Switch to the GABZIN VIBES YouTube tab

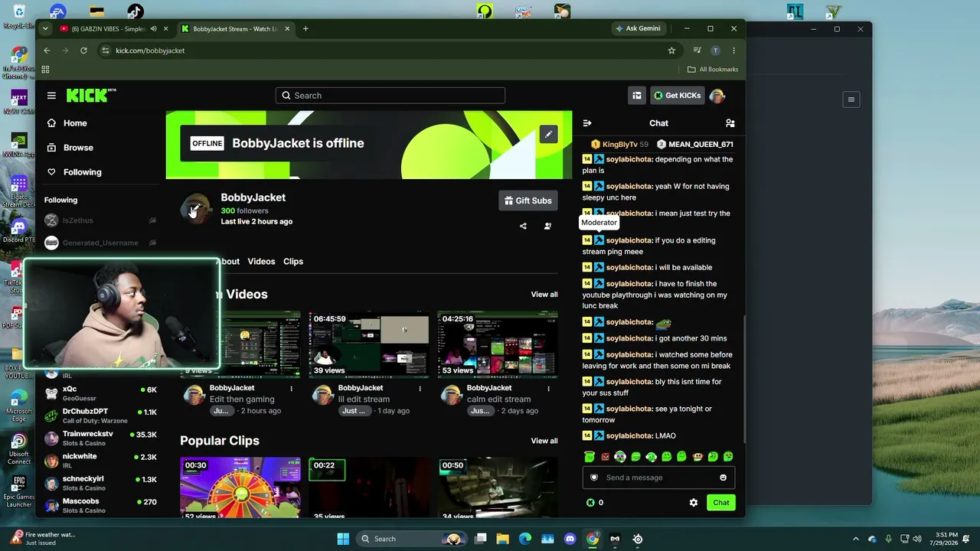pyautogui.click(x=106, y=29)
